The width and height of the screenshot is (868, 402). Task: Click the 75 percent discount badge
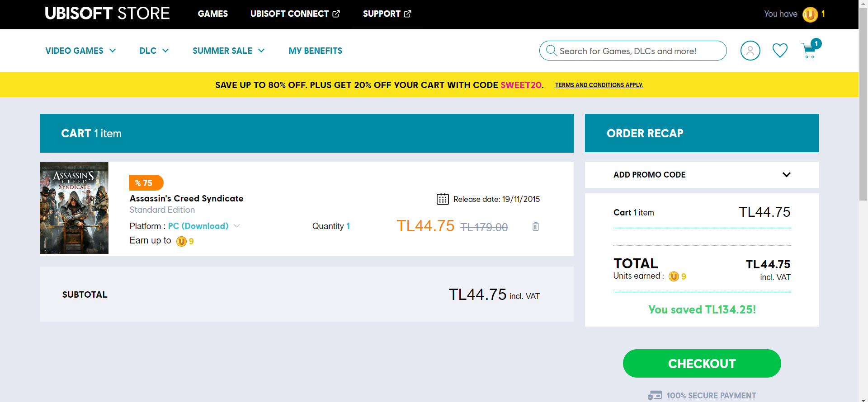tap(146, 182)
